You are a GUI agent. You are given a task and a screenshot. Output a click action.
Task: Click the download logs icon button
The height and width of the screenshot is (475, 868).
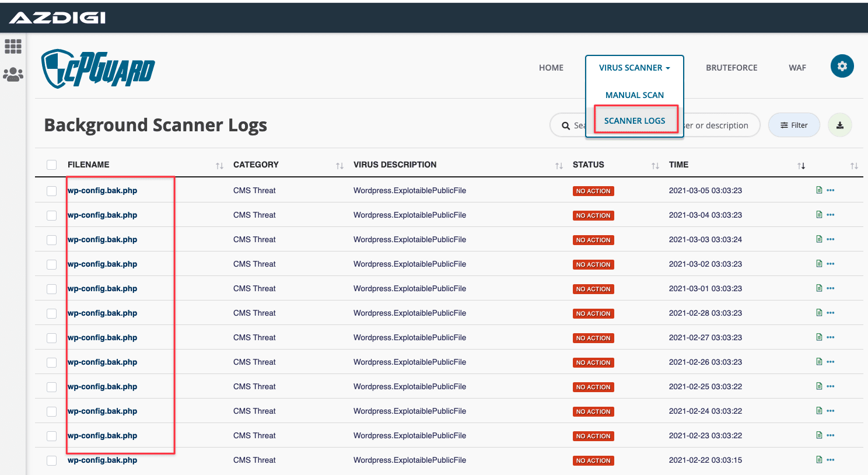pyautogui.click(x=839, y=125)
